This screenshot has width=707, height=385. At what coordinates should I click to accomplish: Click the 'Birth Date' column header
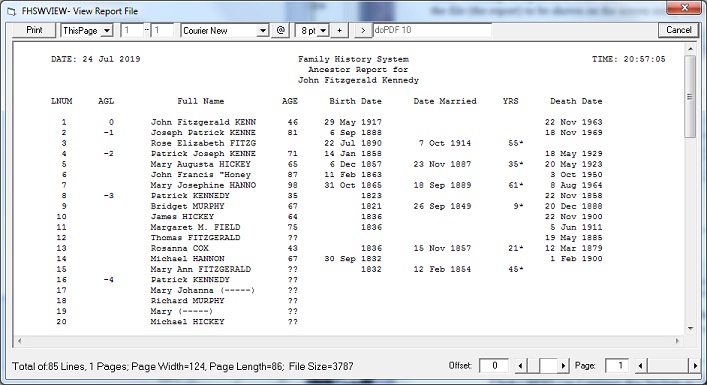[355, 101]
